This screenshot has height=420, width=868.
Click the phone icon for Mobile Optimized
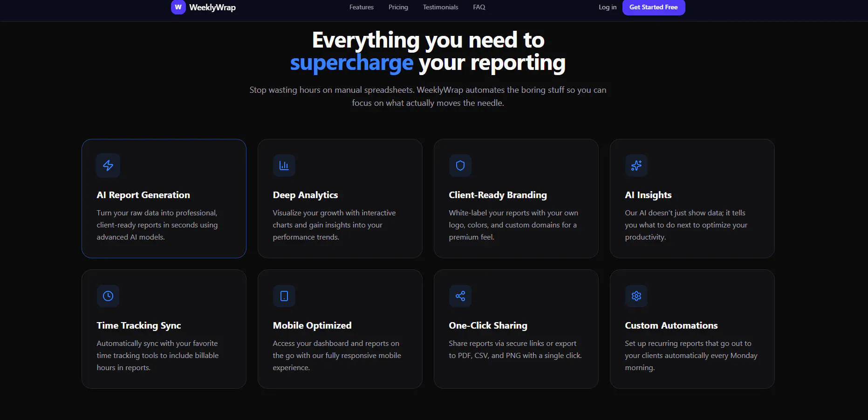pyautogui.click(x=284, y=296)
